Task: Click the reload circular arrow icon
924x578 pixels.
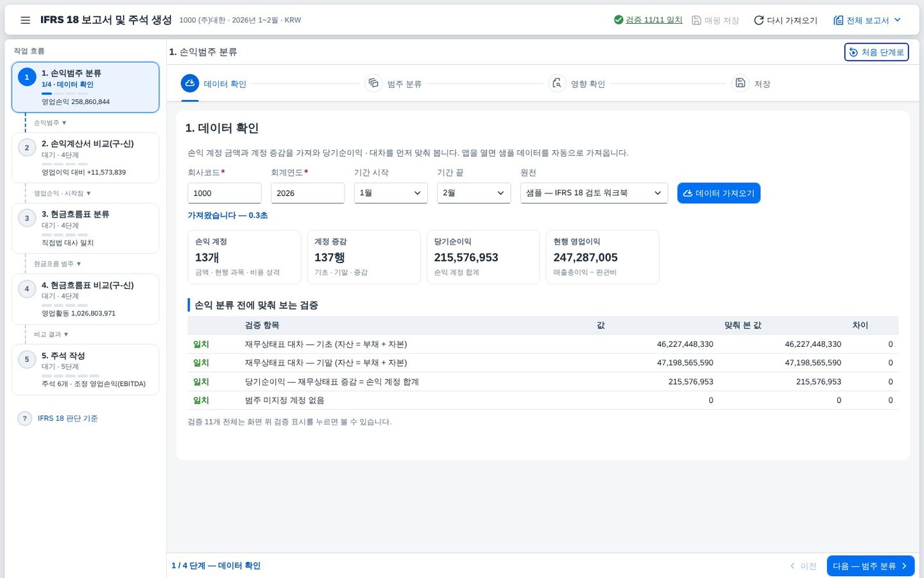Action: point(758,20)
